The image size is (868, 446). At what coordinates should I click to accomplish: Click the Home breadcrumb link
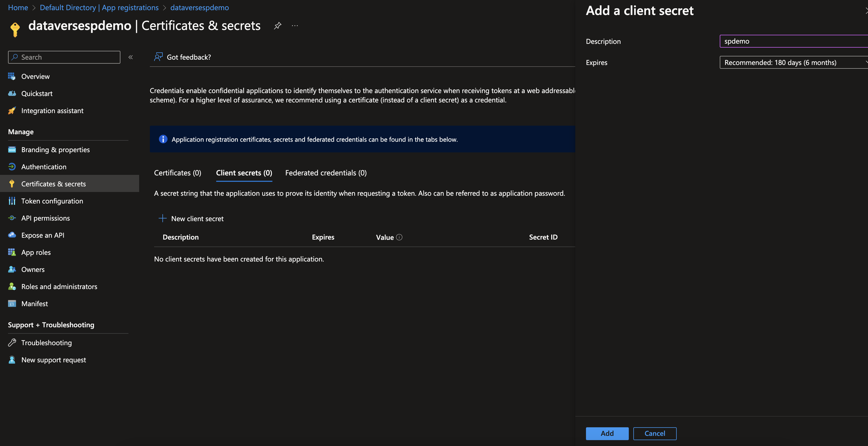tap(18, 7)
